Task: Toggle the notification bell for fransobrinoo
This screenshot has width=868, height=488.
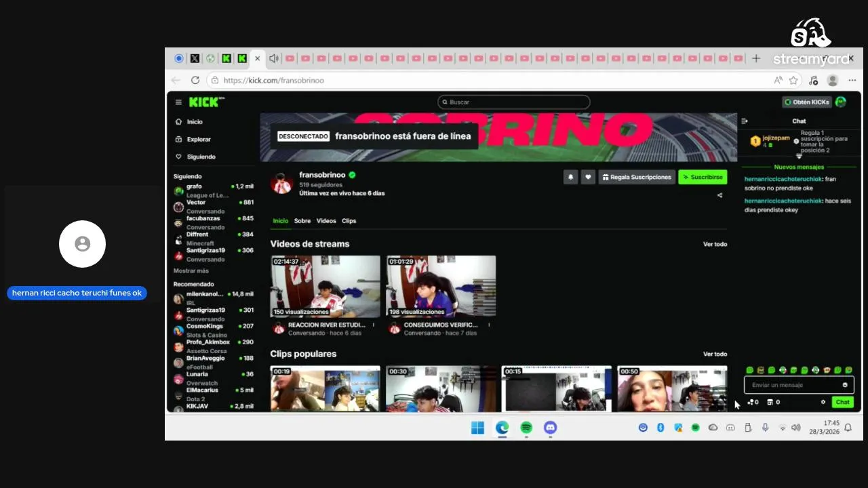Action: point(570,177)
